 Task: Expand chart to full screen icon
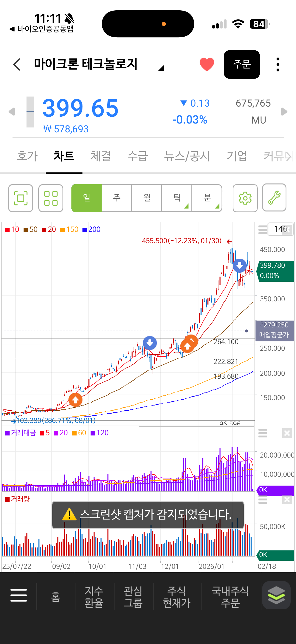coord(20,198)
